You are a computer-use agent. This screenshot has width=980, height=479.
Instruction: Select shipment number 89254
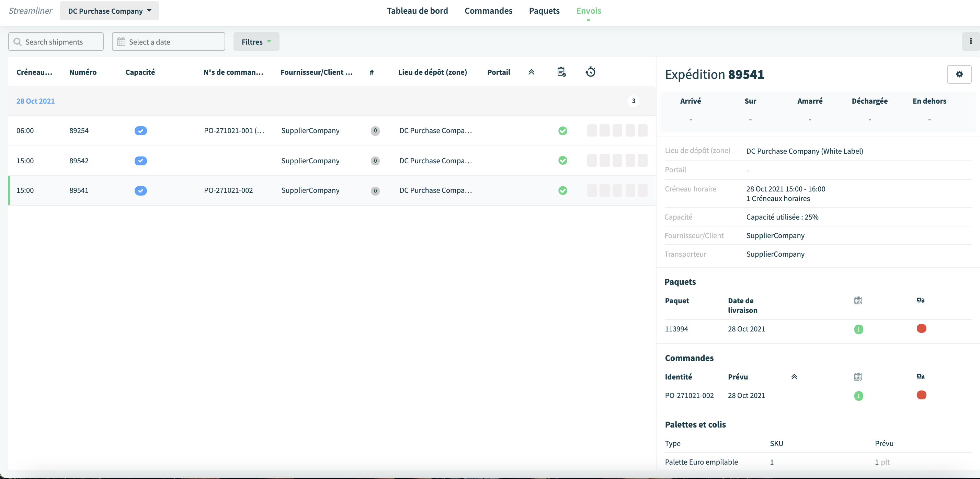[x=79, y=130]
